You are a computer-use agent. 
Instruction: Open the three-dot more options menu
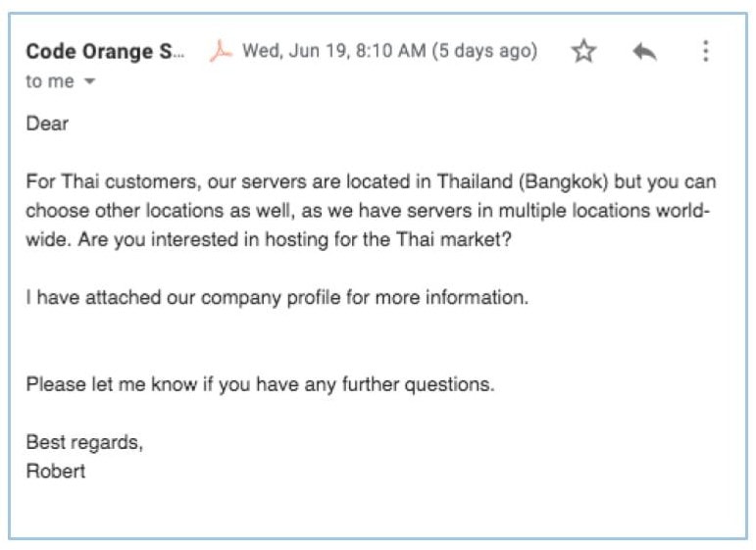click(705, 51)
